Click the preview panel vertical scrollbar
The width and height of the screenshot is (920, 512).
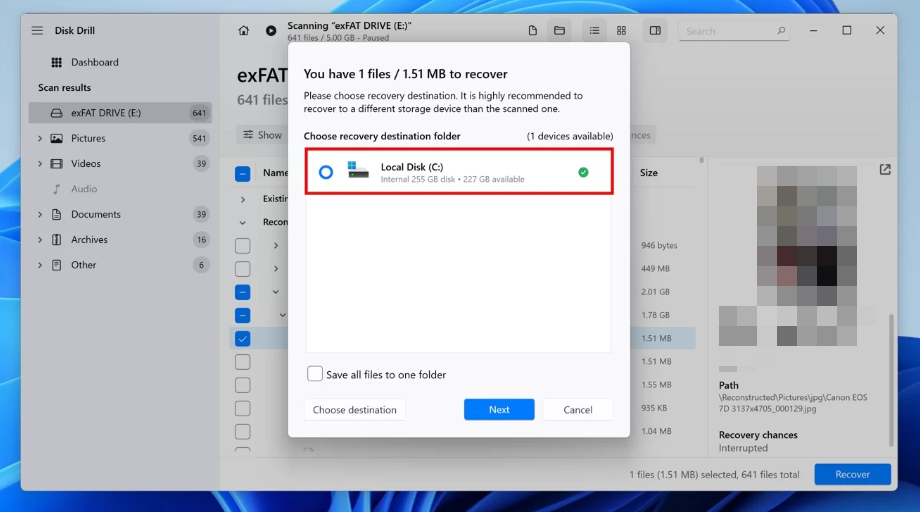click(x=891, y=380)
